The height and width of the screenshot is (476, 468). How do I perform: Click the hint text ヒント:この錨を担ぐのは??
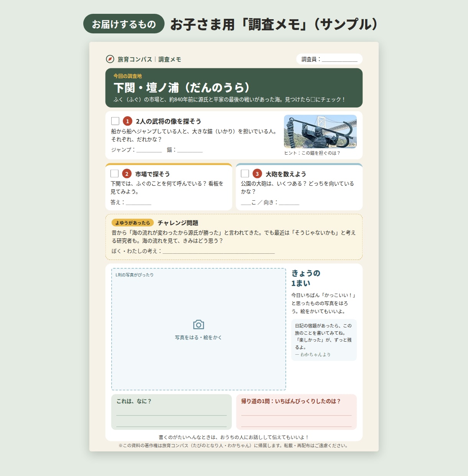pyautogui.click(x=312, y=153)
